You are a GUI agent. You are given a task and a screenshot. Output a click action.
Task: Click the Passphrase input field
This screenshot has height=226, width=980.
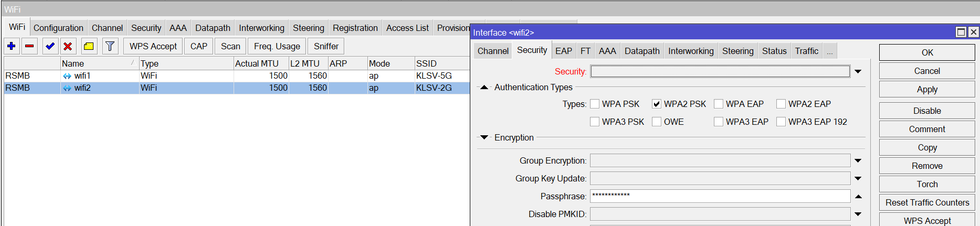tap(720, 196)
